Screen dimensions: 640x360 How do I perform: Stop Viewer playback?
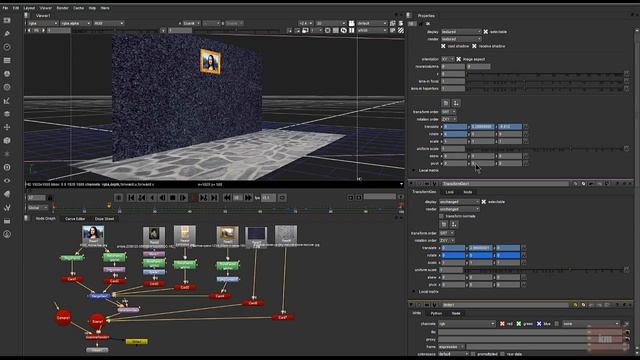[x=172, y=198]
